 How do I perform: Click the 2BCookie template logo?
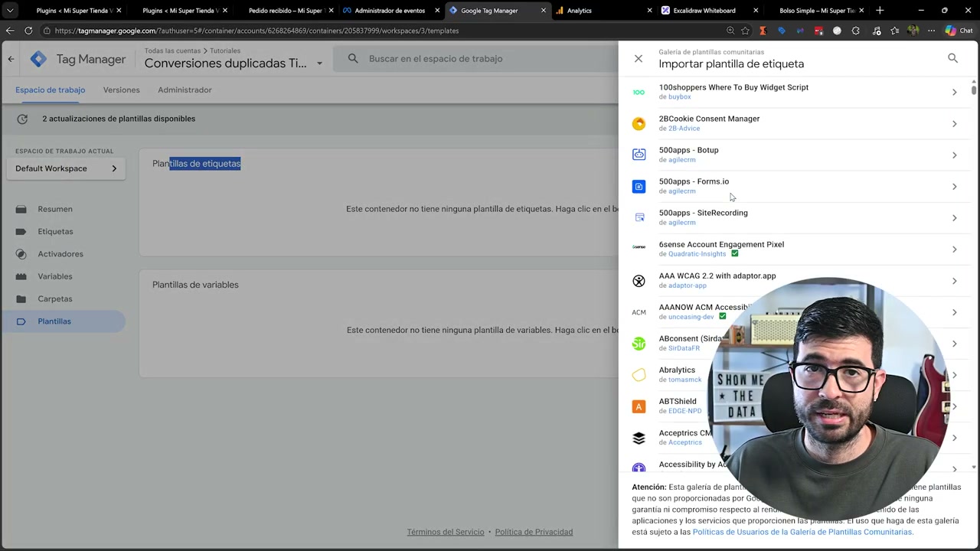(x=639, y=123)
